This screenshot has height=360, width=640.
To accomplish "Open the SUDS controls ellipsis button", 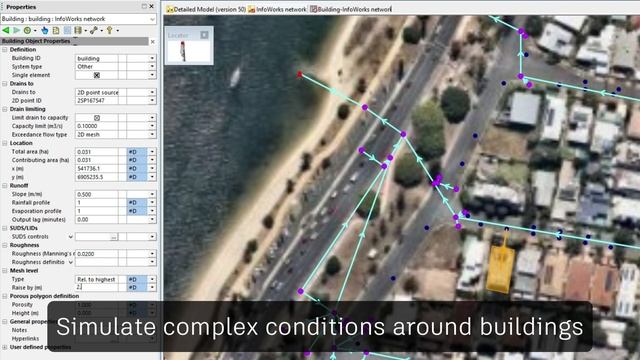I will pyautogui.click(x=114, y=237).
